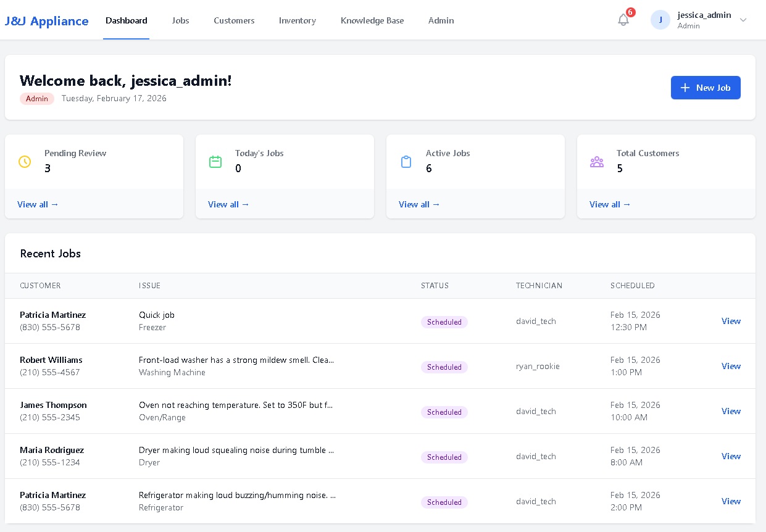
Task: Click the STATUS column header
Action: point(435,286)
